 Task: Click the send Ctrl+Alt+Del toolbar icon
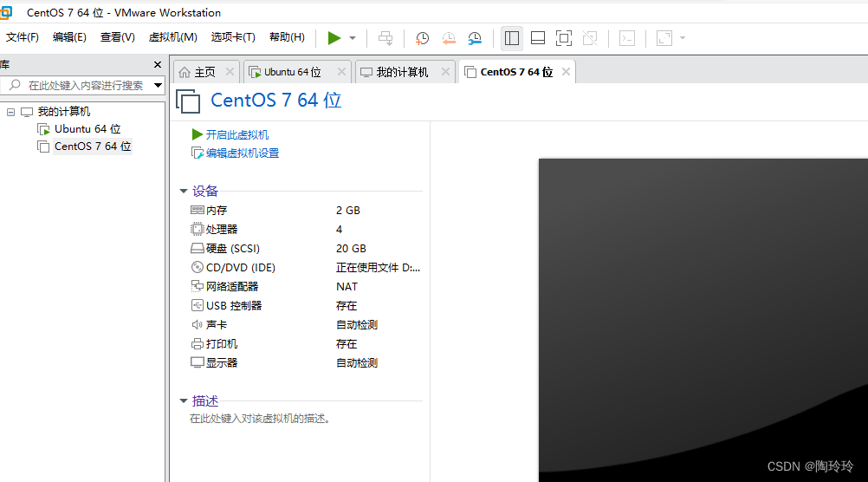[x=385, y=38]
